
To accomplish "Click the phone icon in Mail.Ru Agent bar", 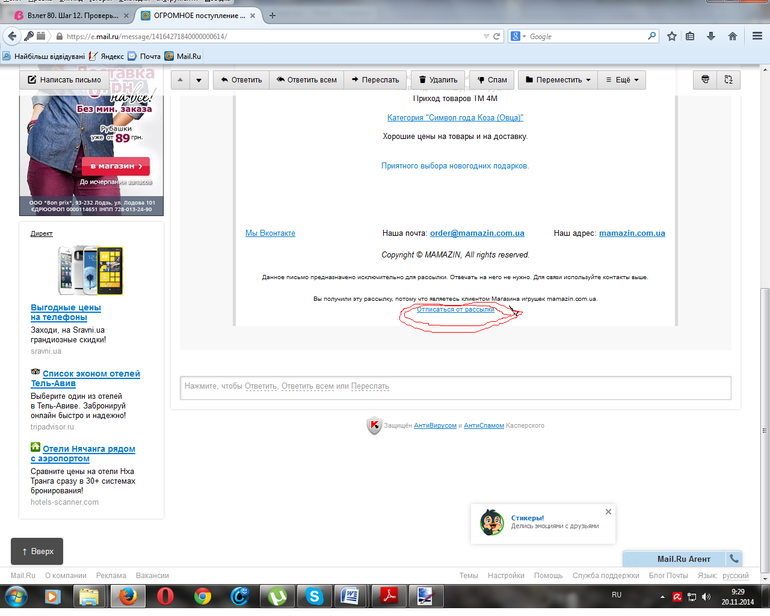I will 734,559.
